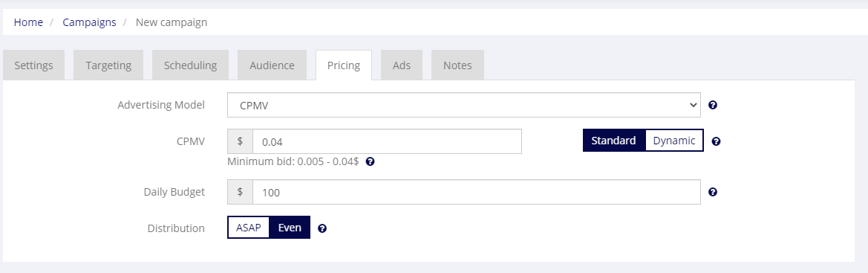Screen dimensions: 868x273
Task: Select the Audience tab
Action: (272, 65)
